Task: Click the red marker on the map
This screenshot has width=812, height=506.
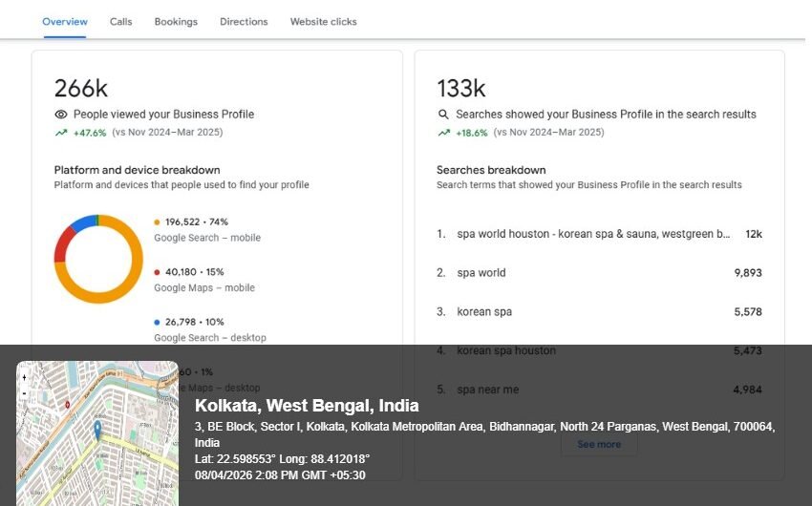Action: (67, 404)
